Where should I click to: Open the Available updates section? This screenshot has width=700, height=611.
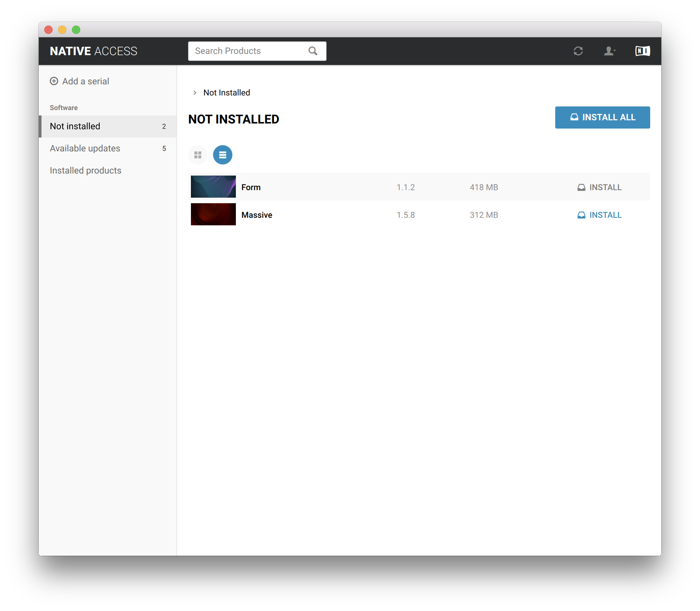click(85, 148)
